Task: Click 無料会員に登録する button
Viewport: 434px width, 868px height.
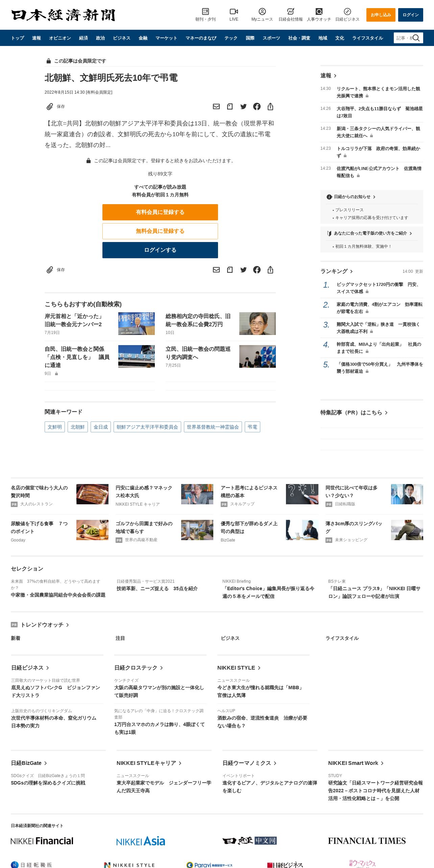Action: (160, 231)
